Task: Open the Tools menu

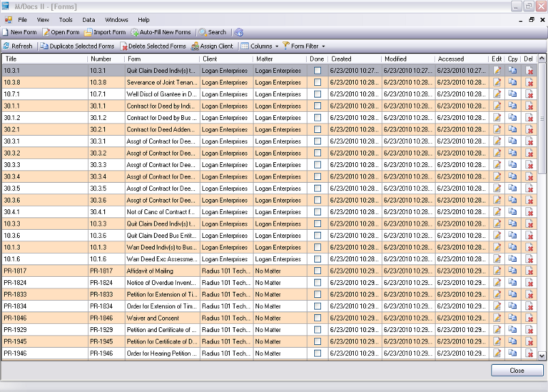Action: click(65, 20)
